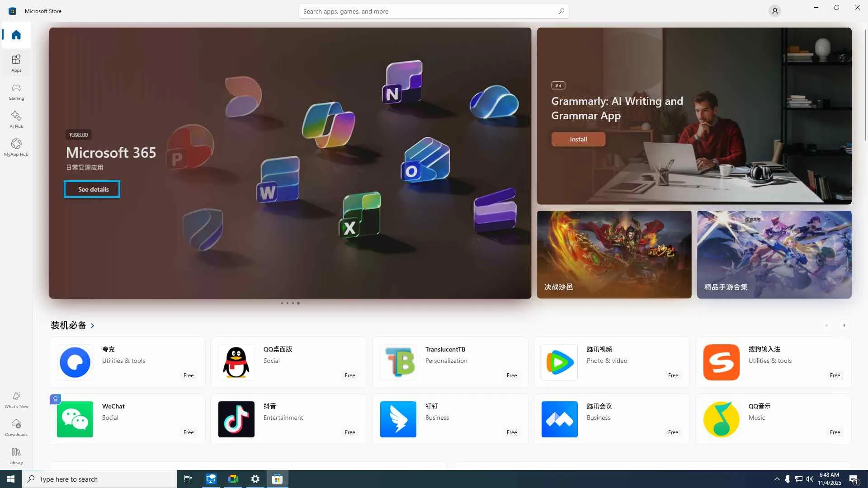
Task: Click the user account profile icon
Action: [x=774, y=11]
